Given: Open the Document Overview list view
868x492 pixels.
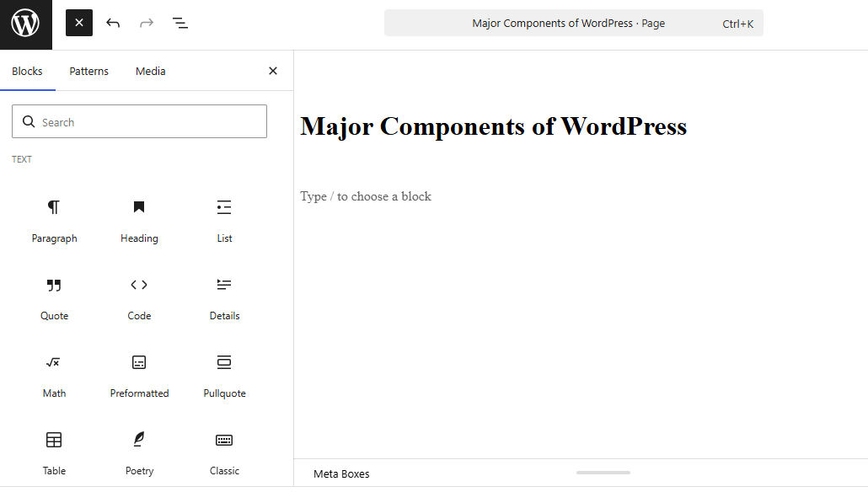Looking at the screenshot, I should tap(180, 23).
